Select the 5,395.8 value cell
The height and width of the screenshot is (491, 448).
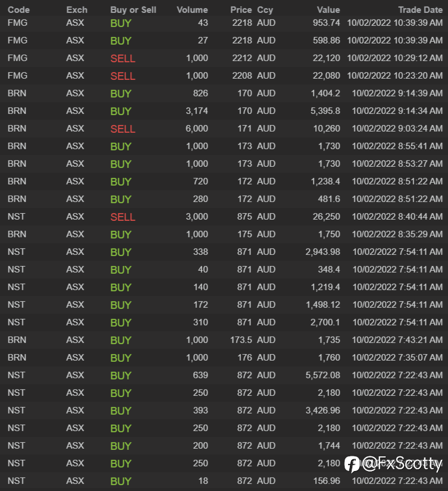(x=325, y=111)
